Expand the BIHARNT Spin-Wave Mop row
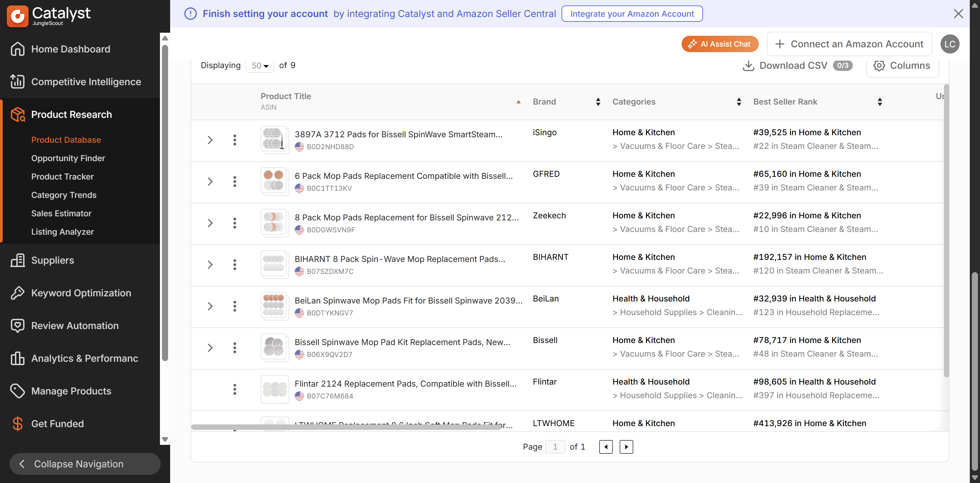This screenshot has width=980, height=483. point(210,264)
